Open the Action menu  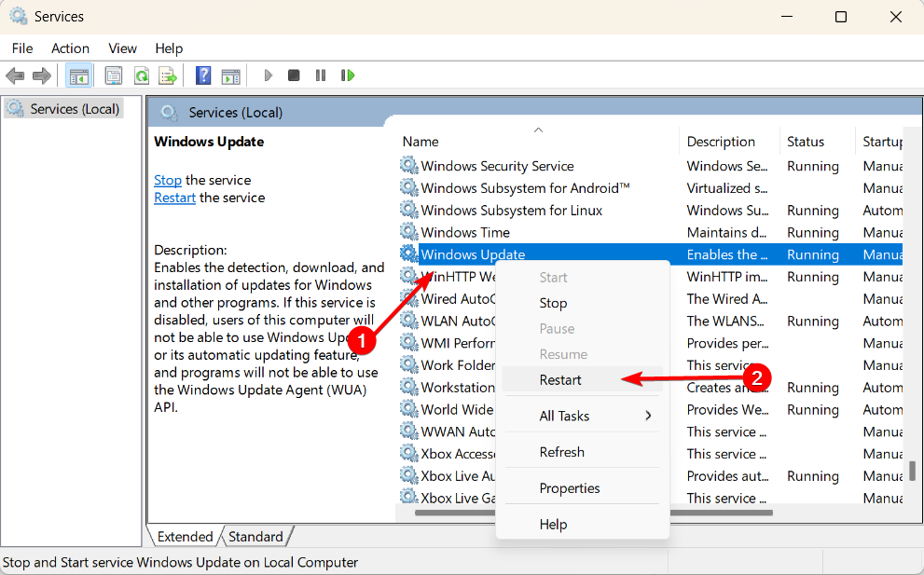[x=70, y=48]
